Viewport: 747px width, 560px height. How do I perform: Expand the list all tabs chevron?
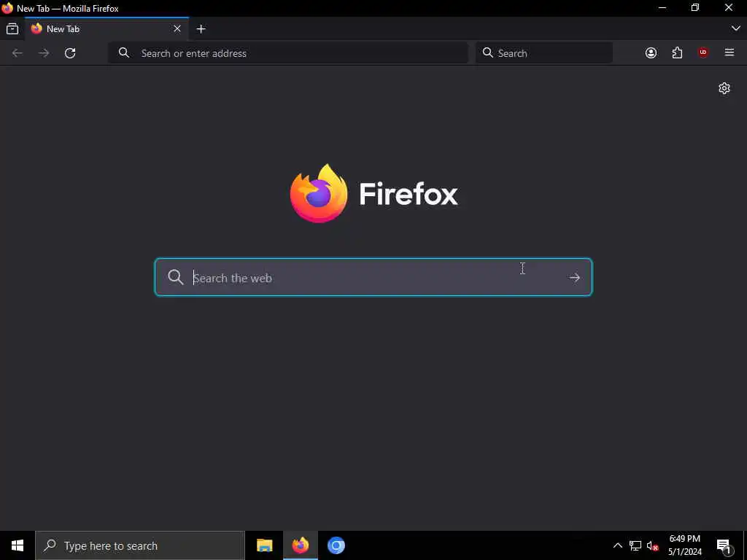[x=735, y=28]
